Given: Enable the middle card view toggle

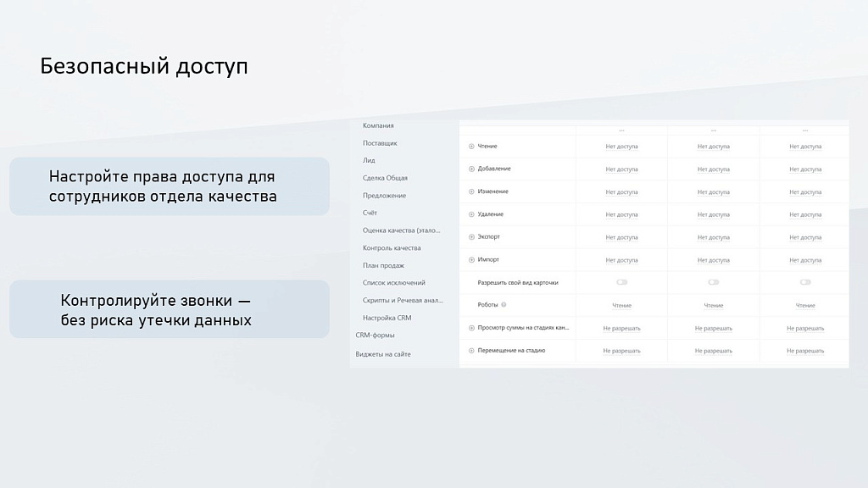Looking at the screenshot, I should 715,282.
